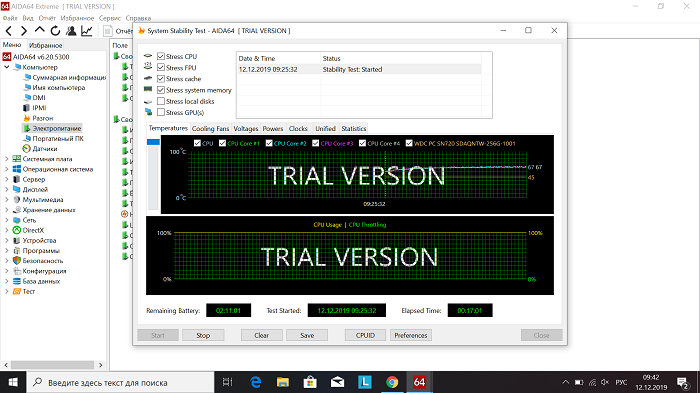Toggle CPU Core #2 graph checkbox
The image size is (700, 393).
269,143
